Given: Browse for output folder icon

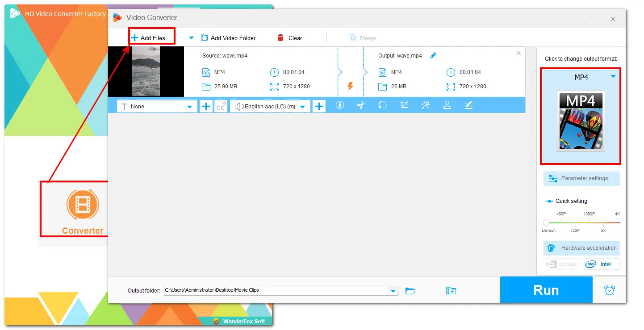Looking at the screenshot, I should click(410, 291).
